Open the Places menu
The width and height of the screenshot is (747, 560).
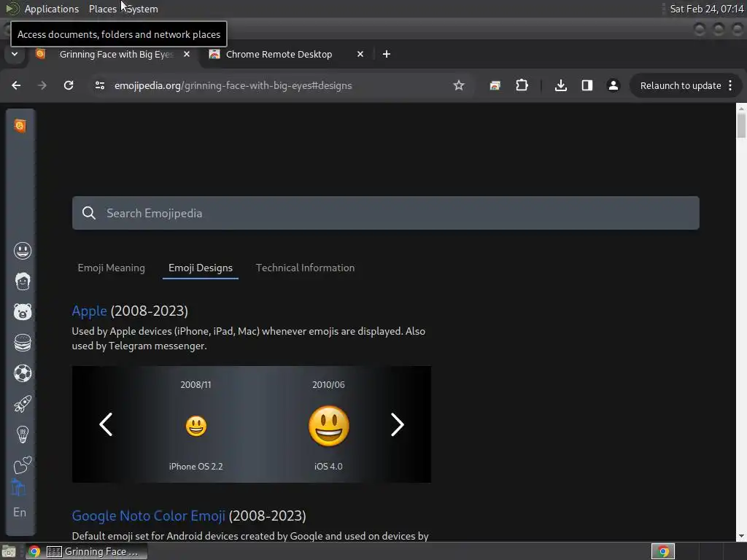click(102, 9)
